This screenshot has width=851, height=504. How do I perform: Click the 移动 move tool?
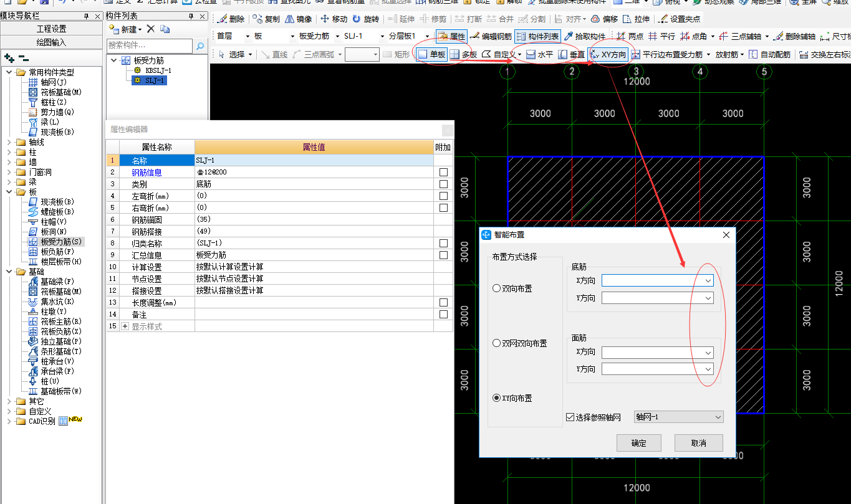(334, 19)
